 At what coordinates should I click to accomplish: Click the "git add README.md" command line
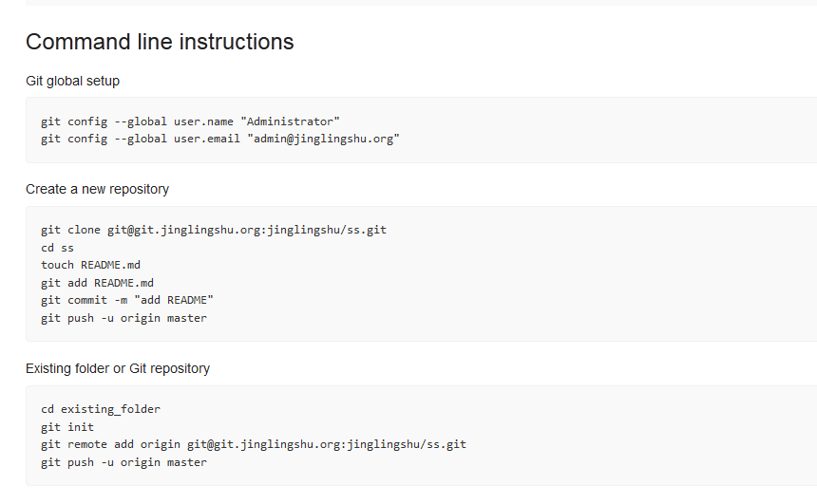click(98, 283)
